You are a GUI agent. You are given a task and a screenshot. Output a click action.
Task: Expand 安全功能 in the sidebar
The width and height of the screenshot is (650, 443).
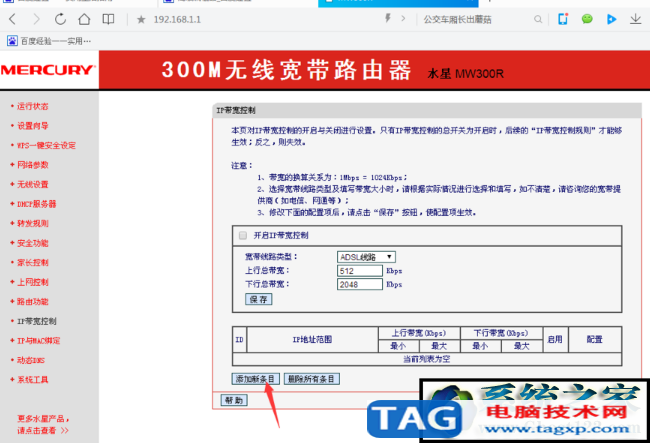pos(32,243)
